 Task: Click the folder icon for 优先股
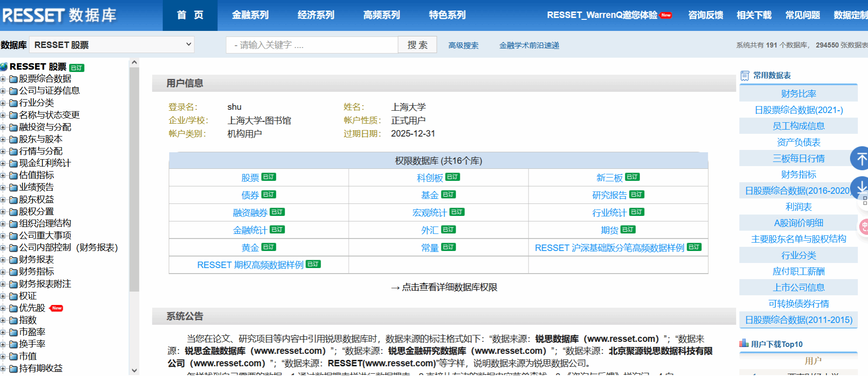tap(13, 309)
